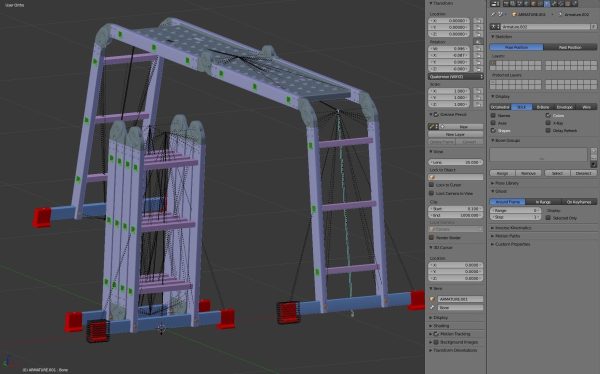600x374 pixels.
Task: Enable the Lock to Cursor checkbox
Action: pyautogui.click(x=431, y=185)
